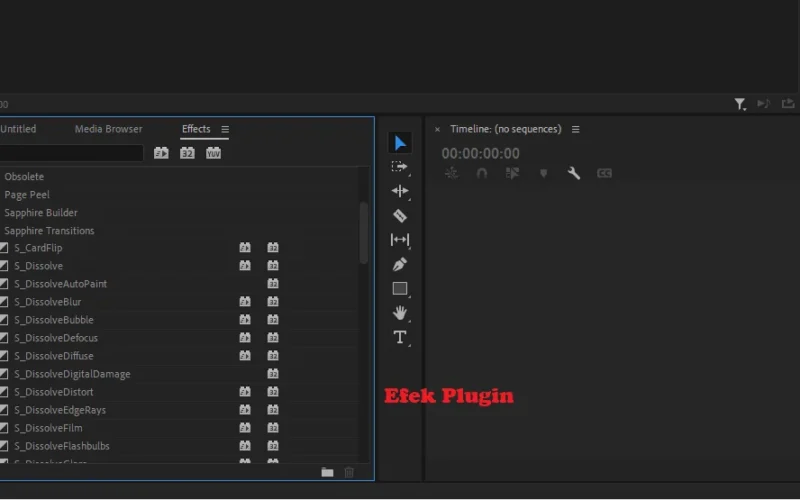Screen dimensions: 800x500
Task: Open Timeline display settings wrench
Action: coord(574,173)
